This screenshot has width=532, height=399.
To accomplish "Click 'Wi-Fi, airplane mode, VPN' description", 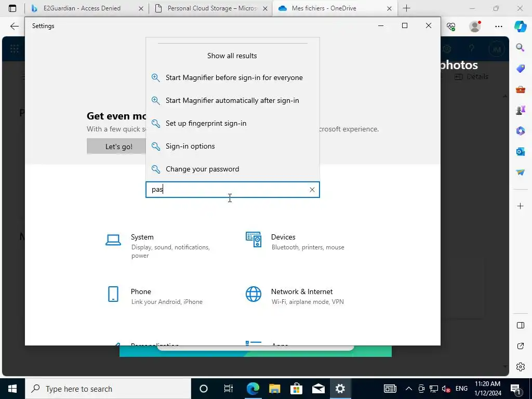I will coord(308,302).
